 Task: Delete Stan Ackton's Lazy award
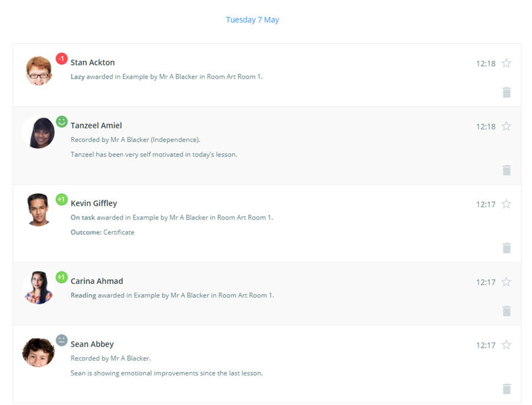506,92
